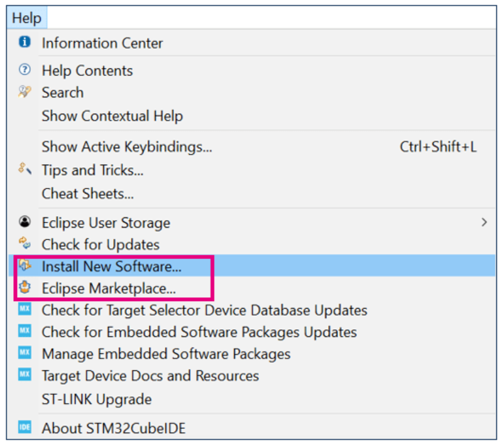Viewport: 504px width, 445px height.
Task: Open About STM32CubeIDE
Action: [114, 428]
